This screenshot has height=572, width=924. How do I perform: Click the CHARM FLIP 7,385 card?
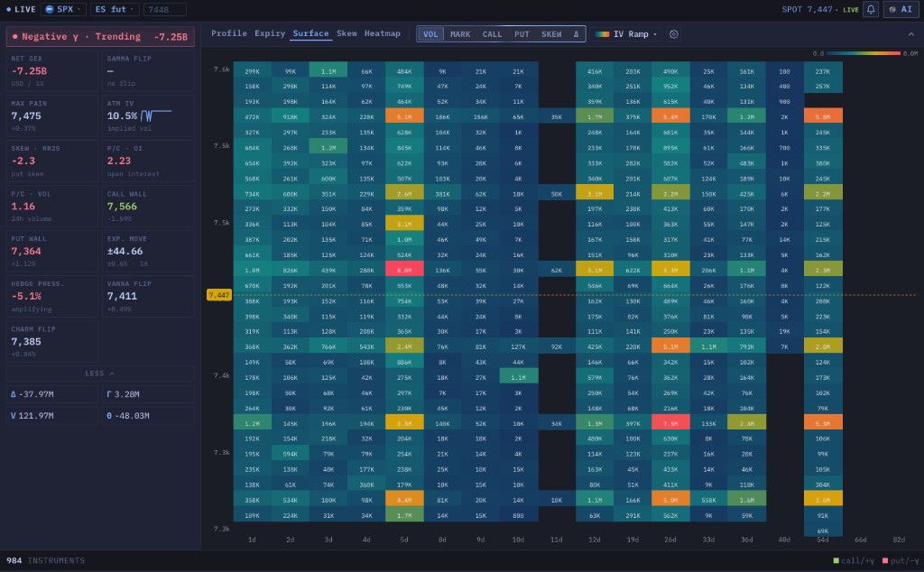(52, 341)
